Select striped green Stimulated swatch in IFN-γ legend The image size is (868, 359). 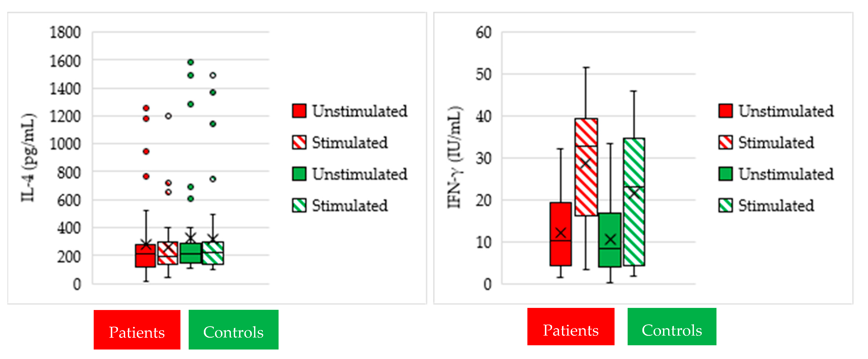tap(725, 205)
